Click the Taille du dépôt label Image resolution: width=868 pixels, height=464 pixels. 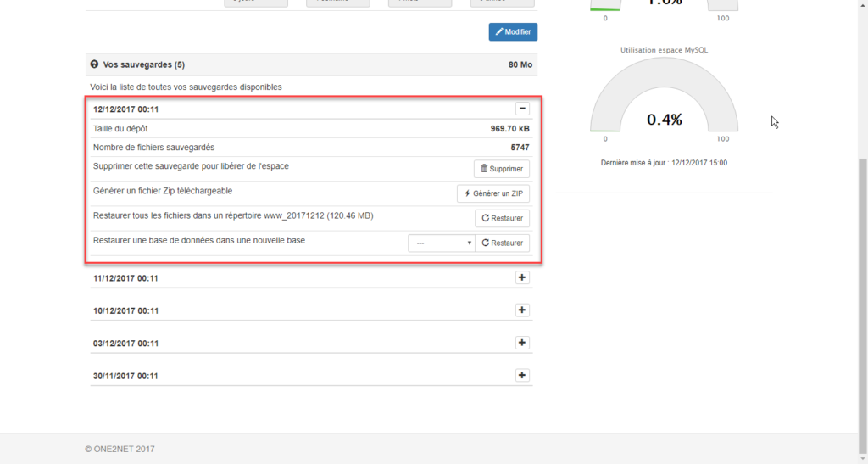120,128
